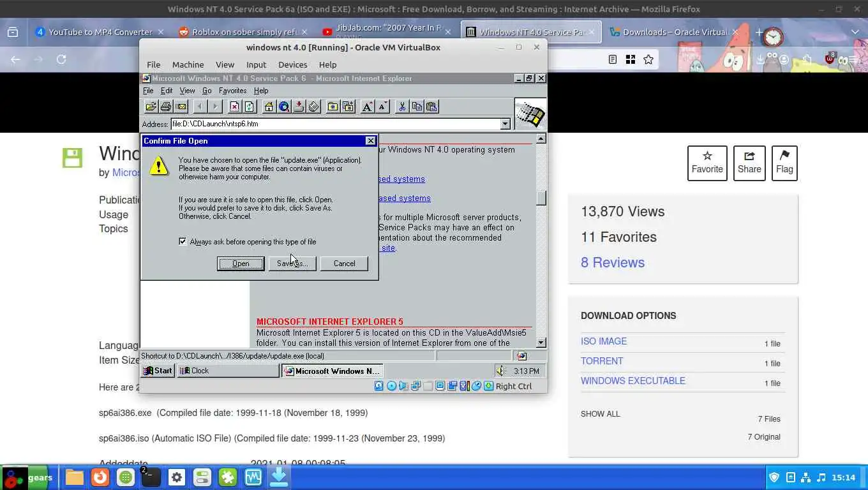This screenshot has width=868, height=490.
Task: Click the Favorite button on the archive page
Action: pyautogui.click(x=707, y=163)
